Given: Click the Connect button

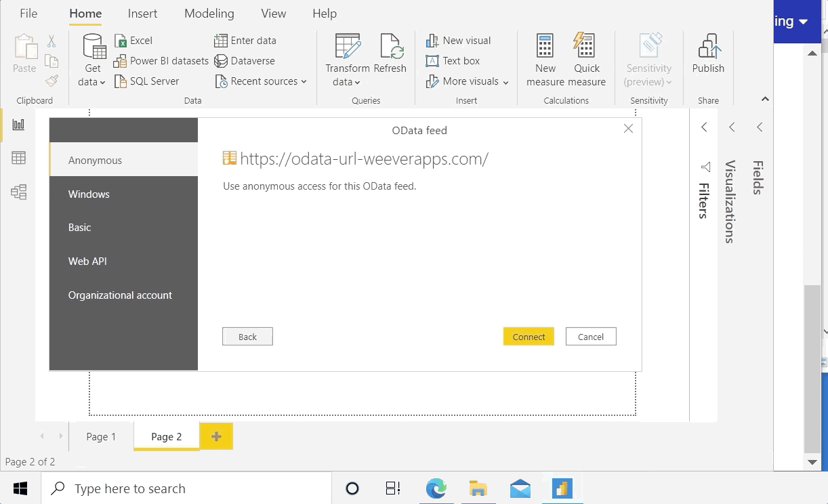Looking at the screenshot, I should [x=529, y=337].
